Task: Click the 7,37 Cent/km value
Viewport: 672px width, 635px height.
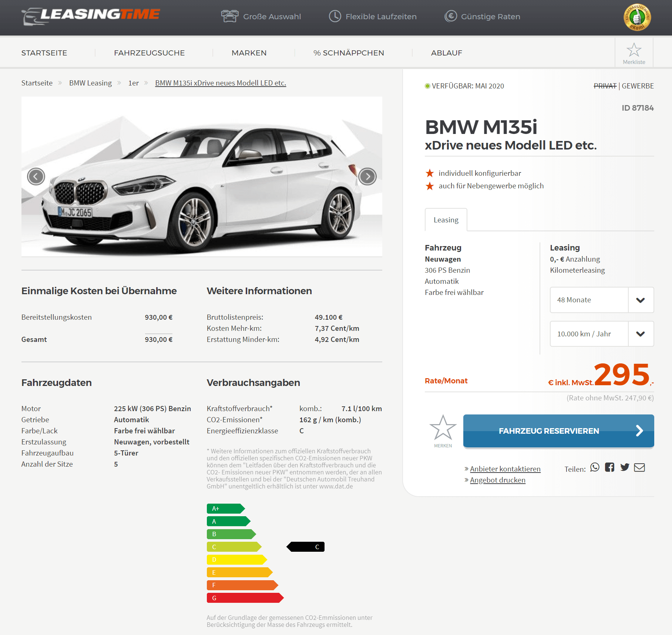Action: point(337,328)
